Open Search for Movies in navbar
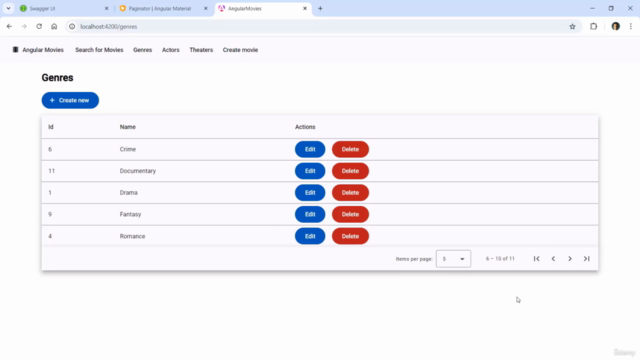Screen dimensions: 640x360 pos(99,50)
